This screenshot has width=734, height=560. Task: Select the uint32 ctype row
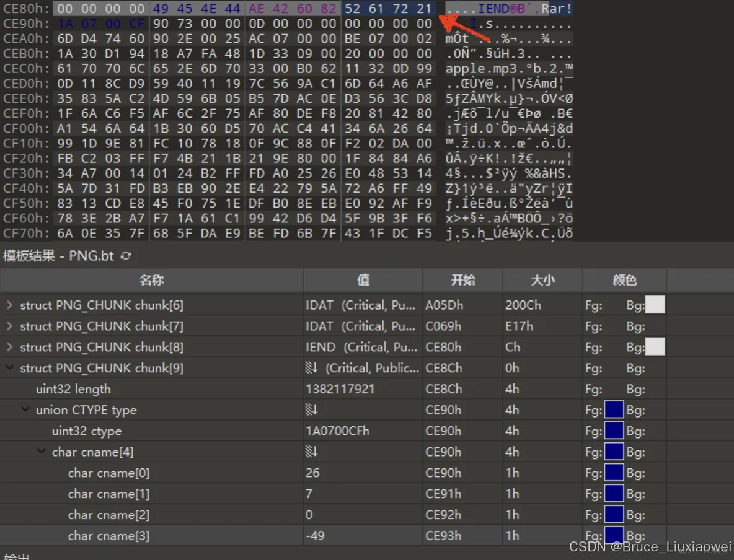click(x=87, y=431)
